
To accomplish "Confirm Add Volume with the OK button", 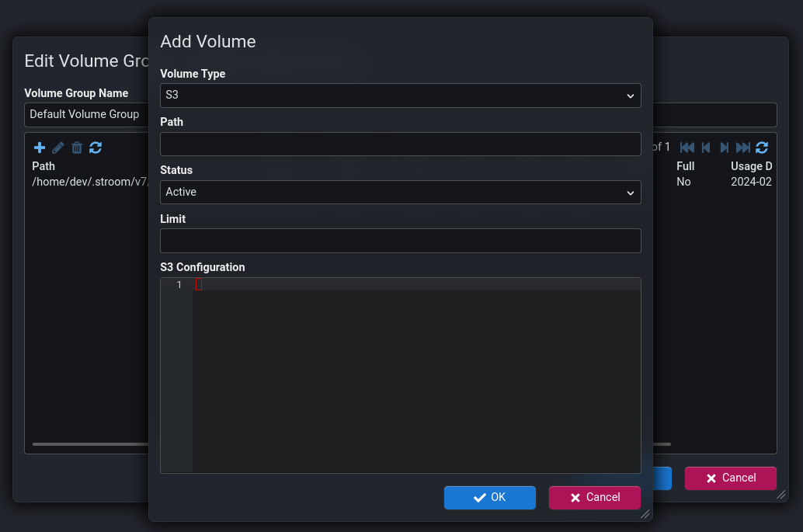I will point(489,498).
